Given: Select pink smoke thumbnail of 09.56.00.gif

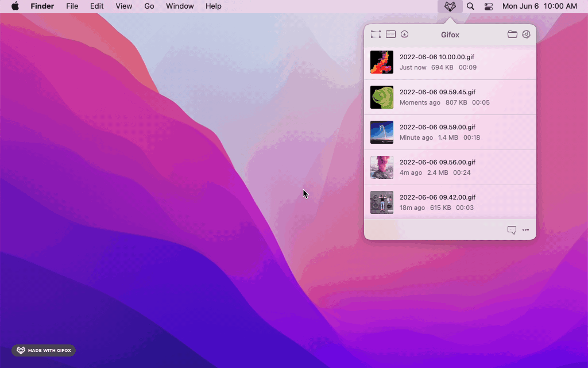Looking at the screenshot, I should [382, 167].
